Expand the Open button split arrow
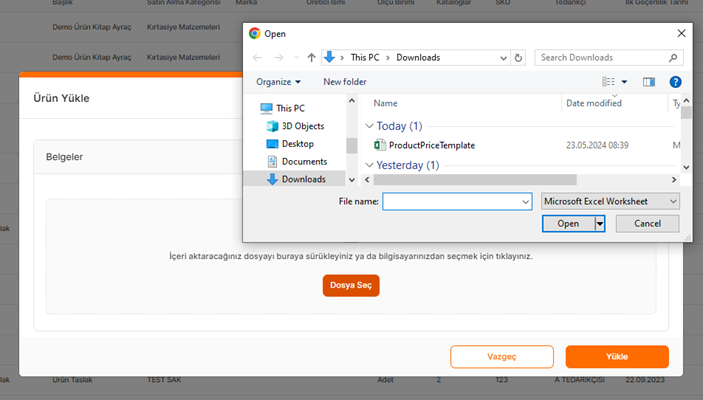The height and width of the screenshot is (400, 703). click(x=600, y=223)
